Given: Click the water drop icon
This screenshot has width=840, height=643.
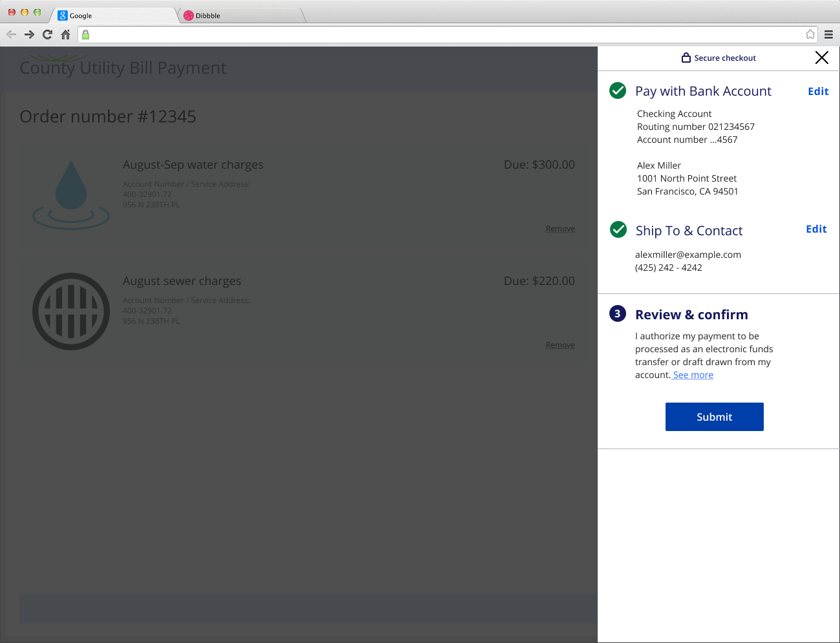Looking at the screenshot, I should tap(71, 194).
